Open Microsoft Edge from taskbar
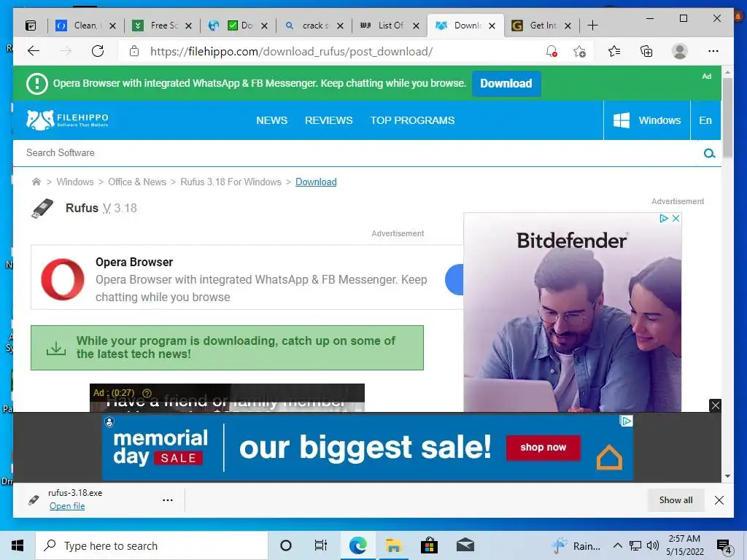 357,545
